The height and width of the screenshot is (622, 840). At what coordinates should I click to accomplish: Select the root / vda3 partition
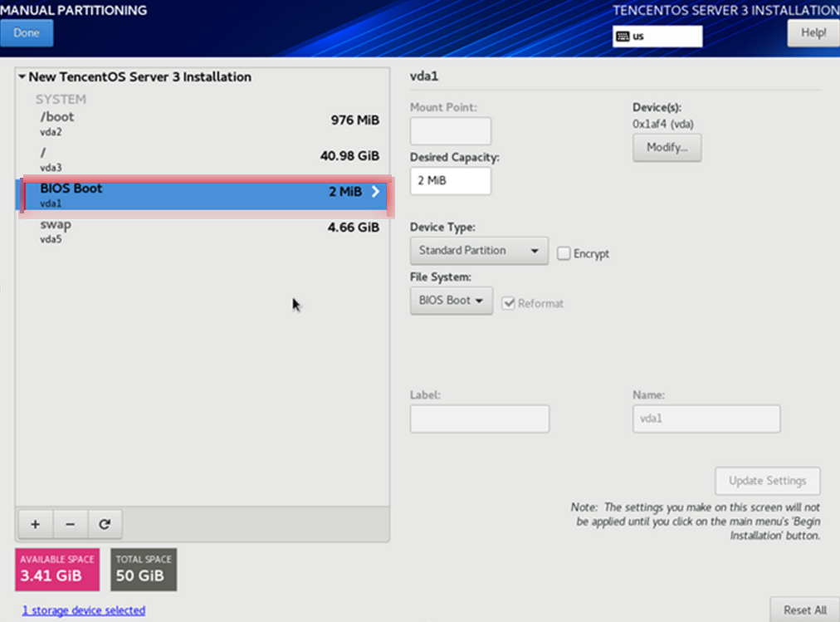coord(203,159)
